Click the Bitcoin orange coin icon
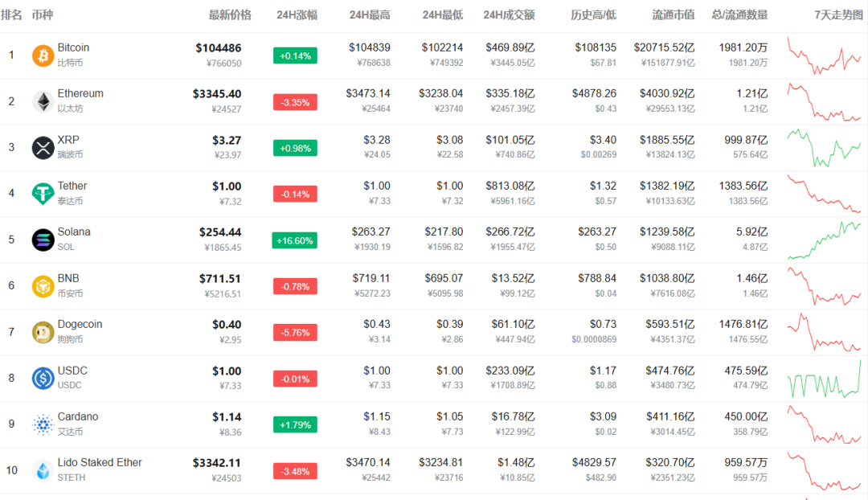Image resolution: width=868 pixels, height=500 pixels. pos(43,55)
